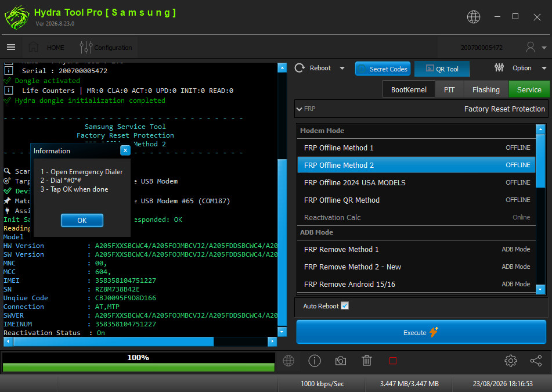Open the globe language icon in title bar
This screenshot has height=392, width=552.
473,17
